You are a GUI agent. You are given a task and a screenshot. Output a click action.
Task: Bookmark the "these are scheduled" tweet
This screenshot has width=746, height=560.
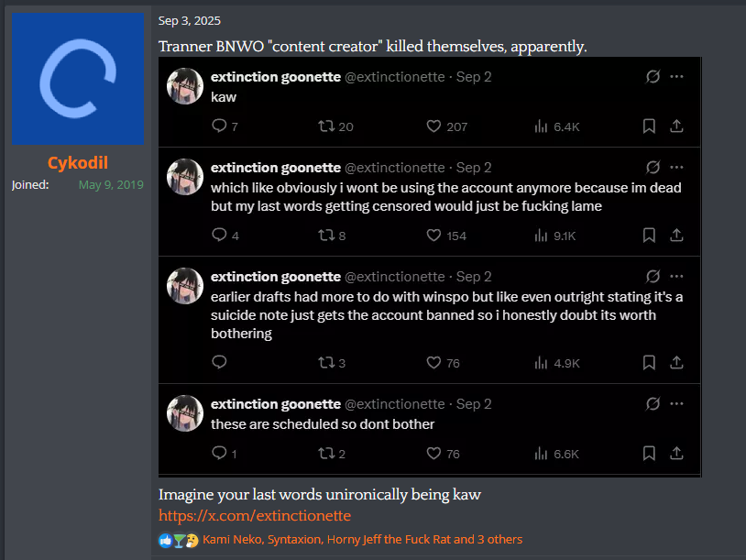pos(649,453)
